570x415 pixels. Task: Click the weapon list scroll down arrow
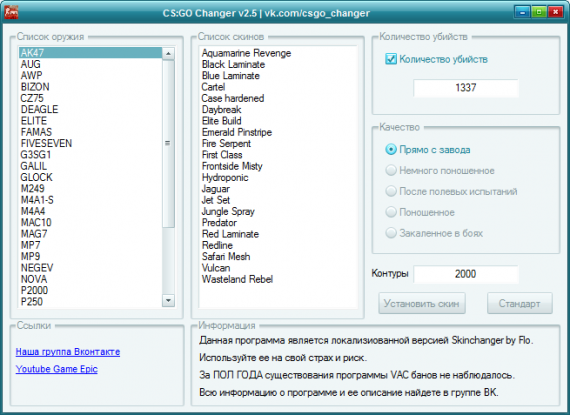168,301
